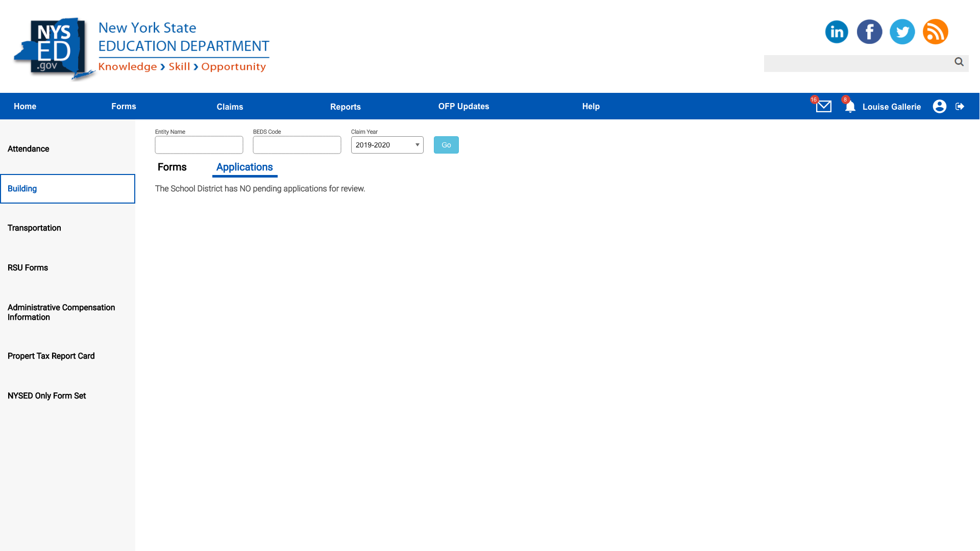Screen dimensions: 980x551
Task: Open the OFP Updates menu
Action: 463,106
